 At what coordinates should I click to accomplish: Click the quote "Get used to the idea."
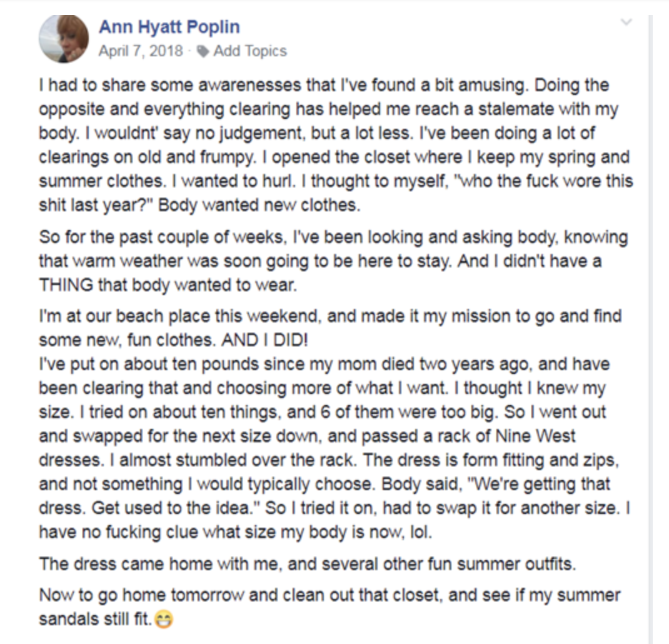coord(176,508)
